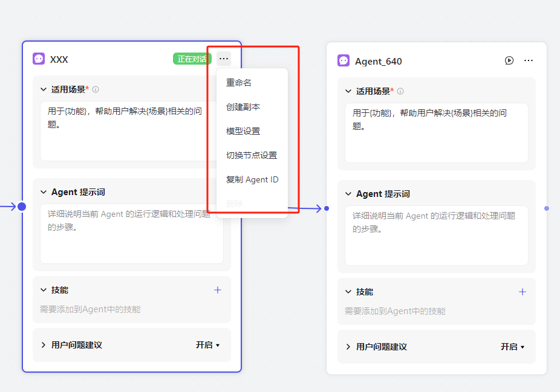
Task: Open the more options menu on Agent_640
Action: [x=528, y=60]
